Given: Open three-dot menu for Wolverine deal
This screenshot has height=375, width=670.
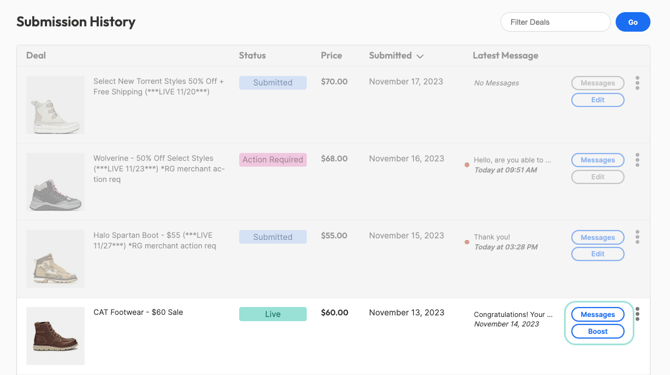Looking at the screenshot, I should (637, 160).
